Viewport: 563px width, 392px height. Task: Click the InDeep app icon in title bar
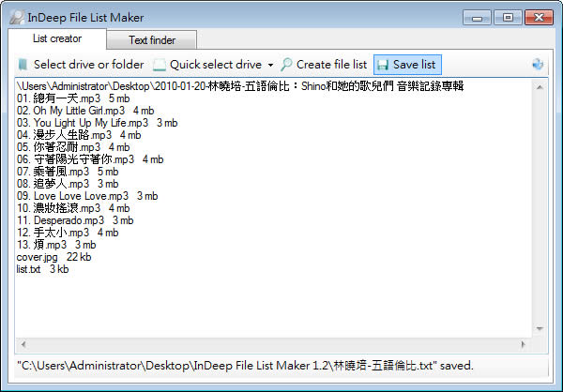(16, 17)
